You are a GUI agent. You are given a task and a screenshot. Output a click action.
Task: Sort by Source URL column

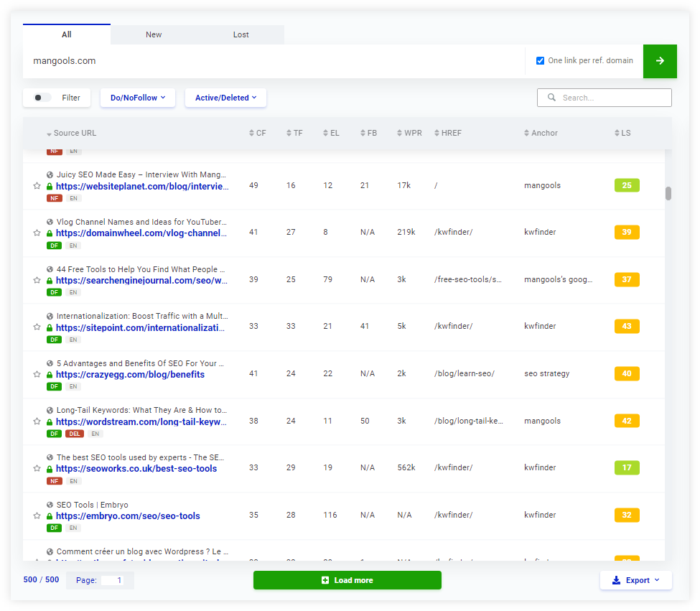point(71,133)
